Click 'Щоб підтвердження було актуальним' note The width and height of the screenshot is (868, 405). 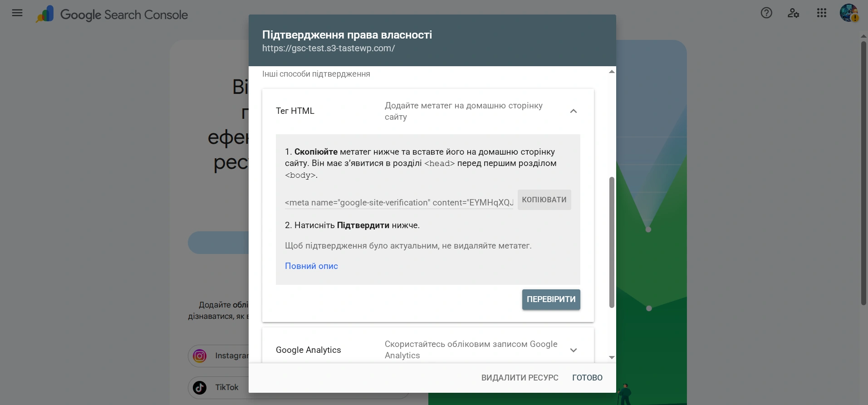pos(408,246)
